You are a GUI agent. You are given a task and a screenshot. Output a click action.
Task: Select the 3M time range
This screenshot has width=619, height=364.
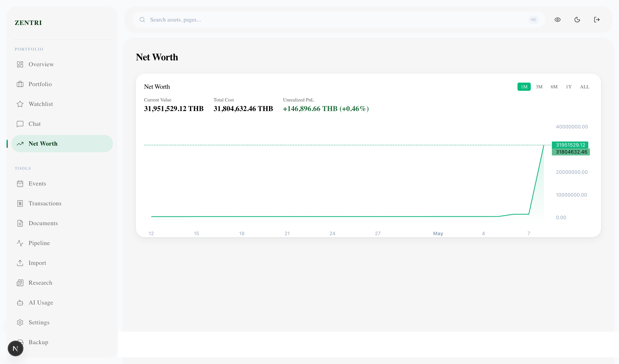[x=539, y=87]
